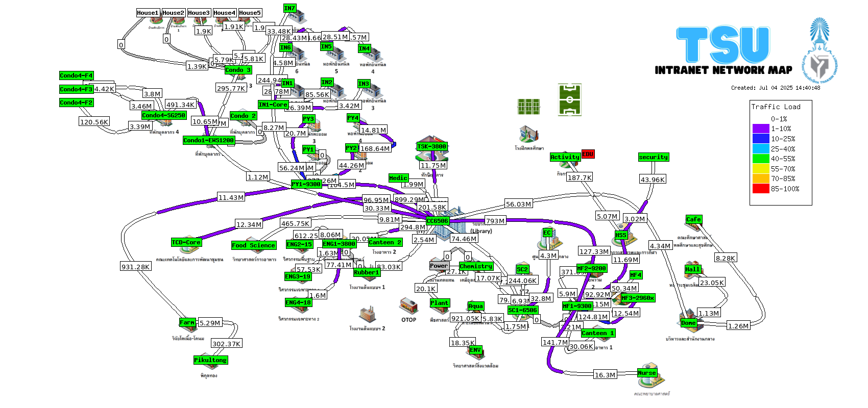Select the IN5 dormitory building icon
Image resolution: width=868 pixels, height=408 pixels.
[335, 54]
